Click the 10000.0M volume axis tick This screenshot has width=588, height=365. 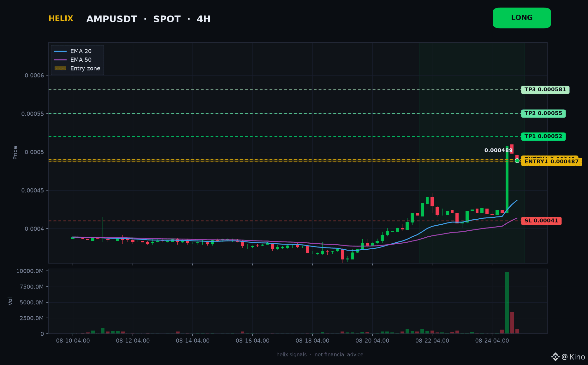(x=30, y=271)
